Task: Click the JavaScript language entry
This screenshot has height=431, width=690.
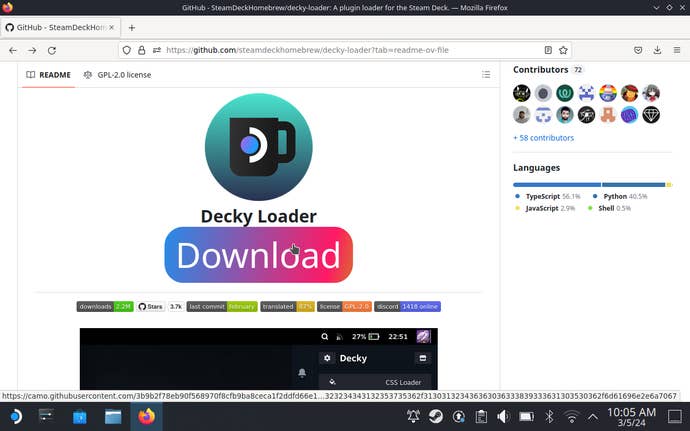Action: (x=546, y=208)
